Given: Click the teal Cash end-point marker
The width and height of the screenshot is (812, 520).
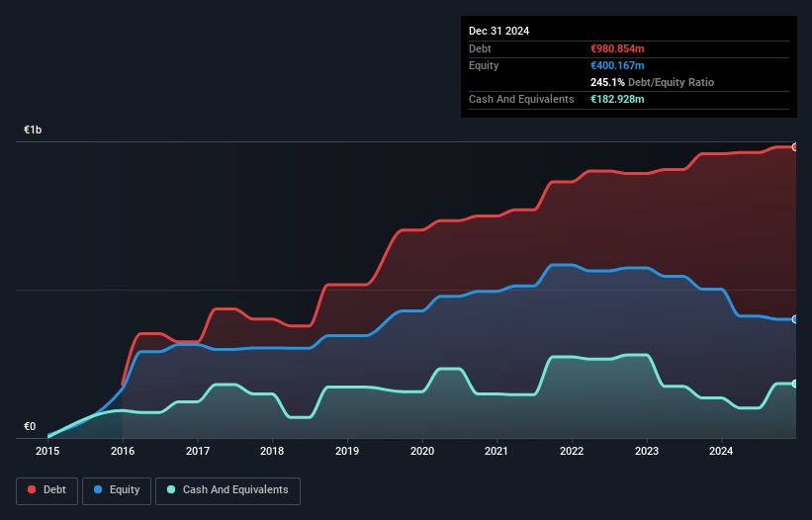Looking at the screenshot, I should 795,384.
